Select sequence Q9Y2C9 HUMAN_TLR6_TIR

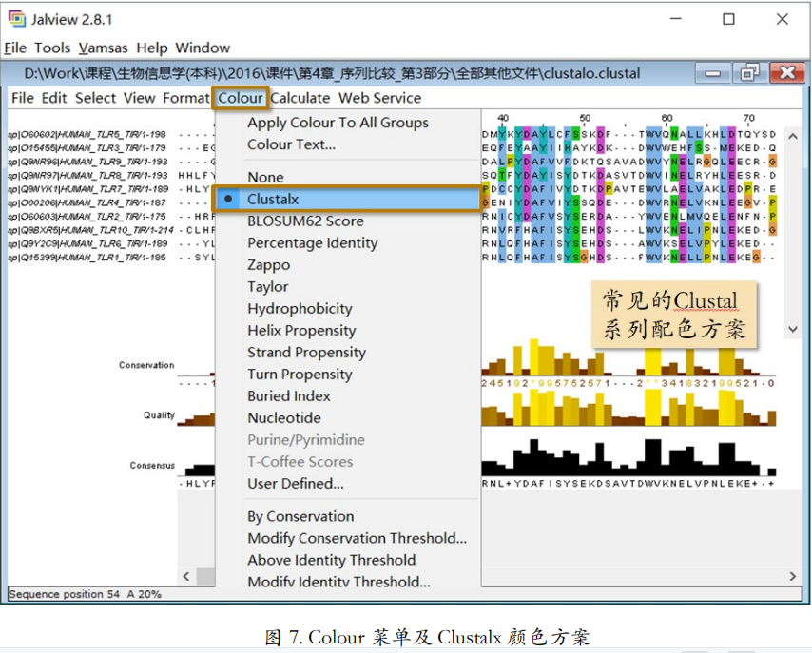[88, 243]
